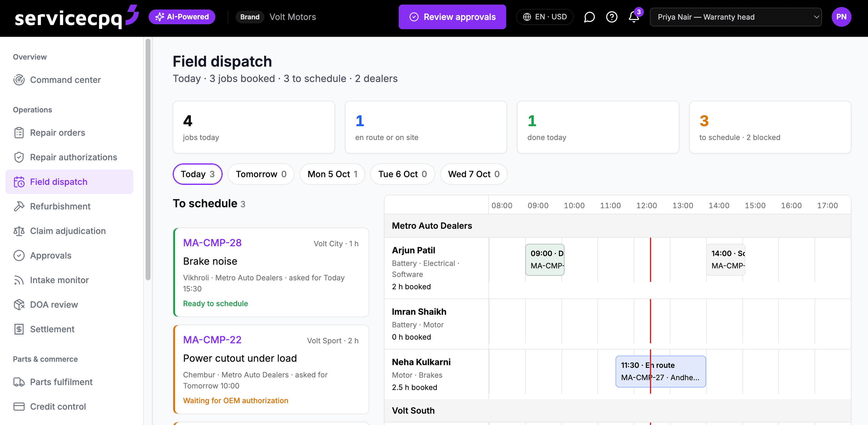This screenshot has width=868, height=425.
Task: Click Imran Shaikh technician name
Action: pos(419,312)
